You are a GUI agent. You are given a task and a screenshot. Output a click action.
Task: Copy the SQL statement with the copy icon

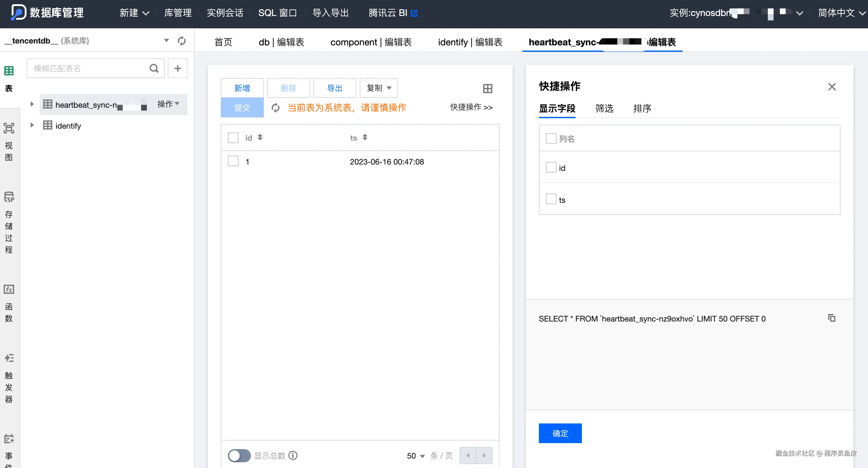[832, 318]
